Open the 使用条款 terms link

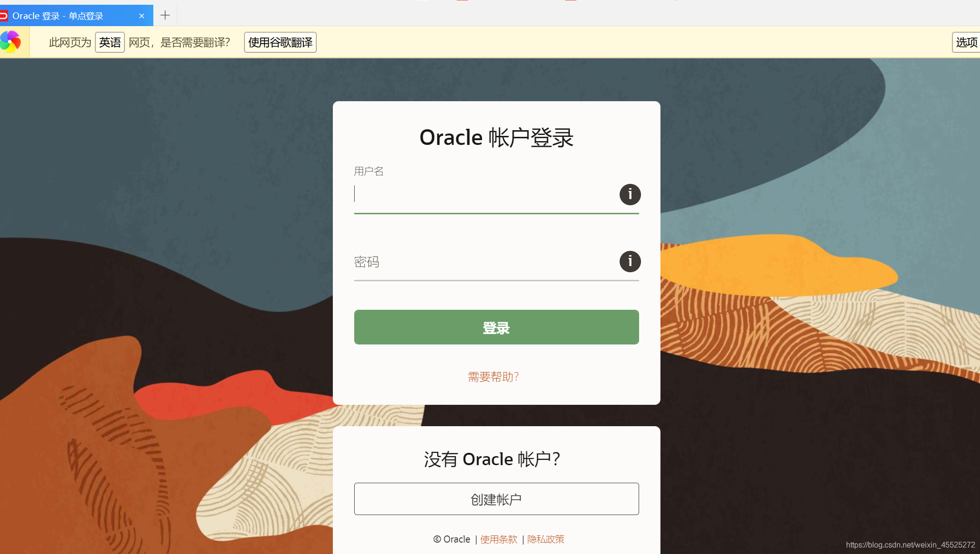coord(499,539)
